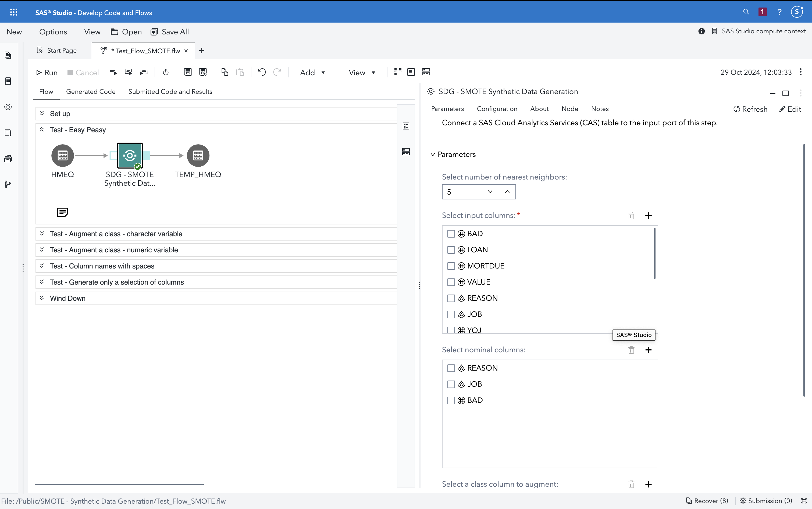Click the Refresh button
This screenshot has width=812, height=509.
750,109
